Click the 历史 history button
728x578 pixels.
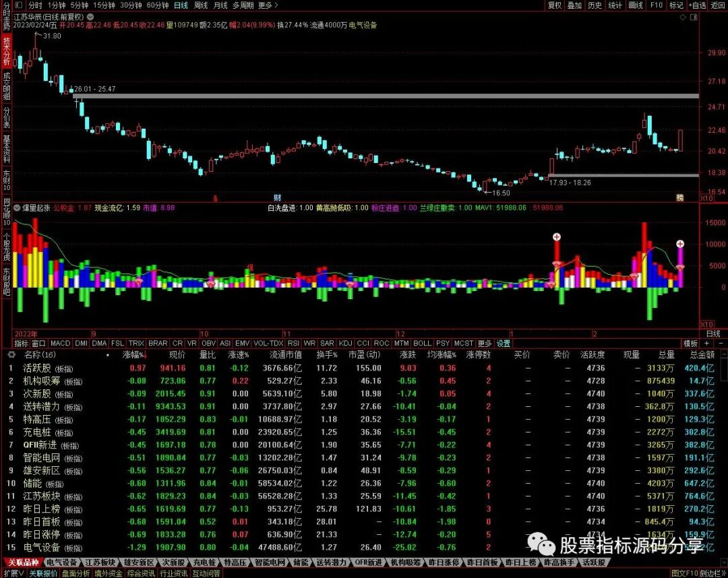595,5
